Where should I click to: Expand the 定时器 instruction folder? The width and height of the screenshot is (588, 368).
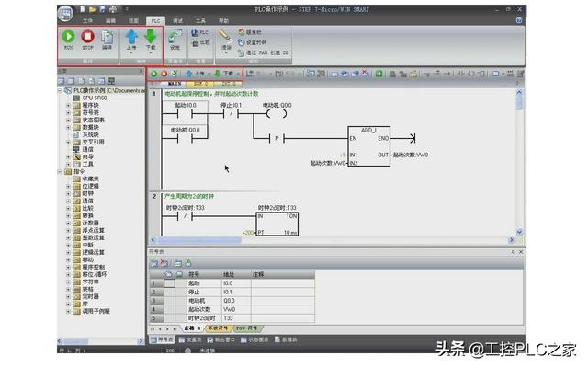pyautogui.click(x=68, y=296)
